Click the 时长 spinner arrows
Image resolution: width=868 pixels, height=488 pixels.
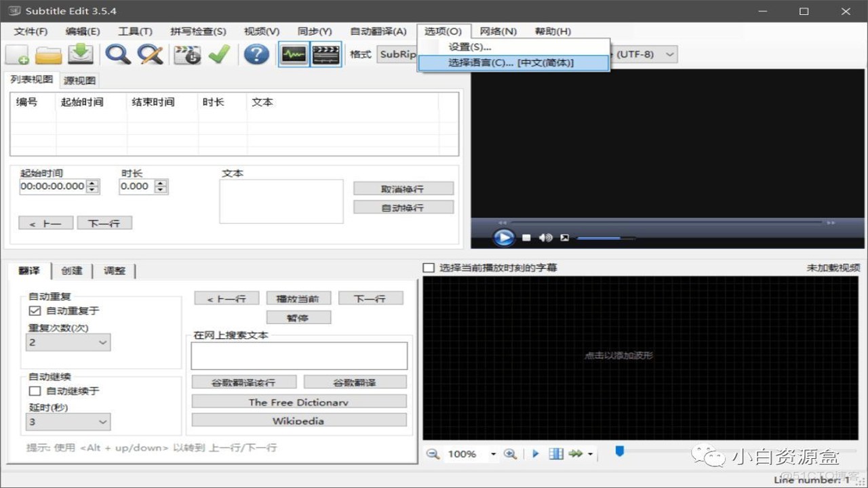pyautogui.click(x=161, y=186)
